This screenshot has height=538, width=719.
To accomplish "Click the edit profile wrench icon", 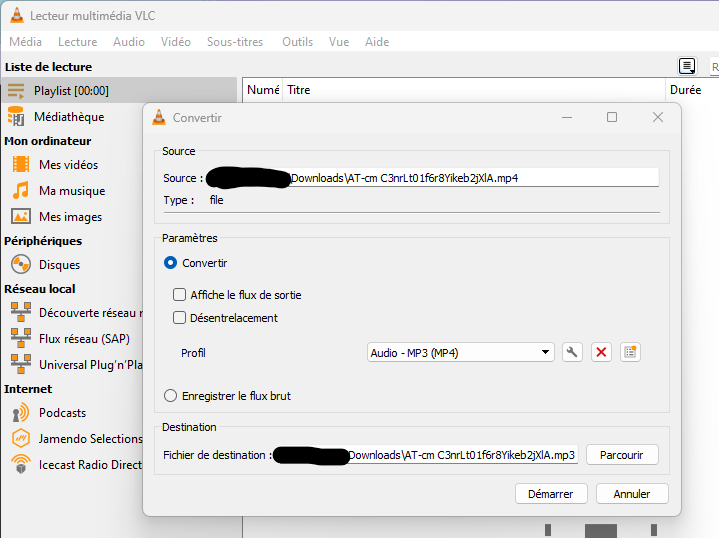I will (572, 353).
